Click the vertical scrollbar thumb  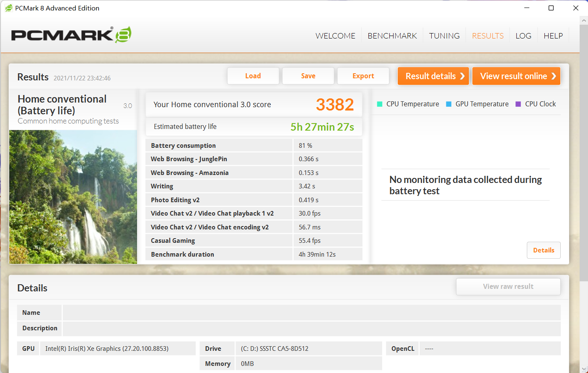583,153
